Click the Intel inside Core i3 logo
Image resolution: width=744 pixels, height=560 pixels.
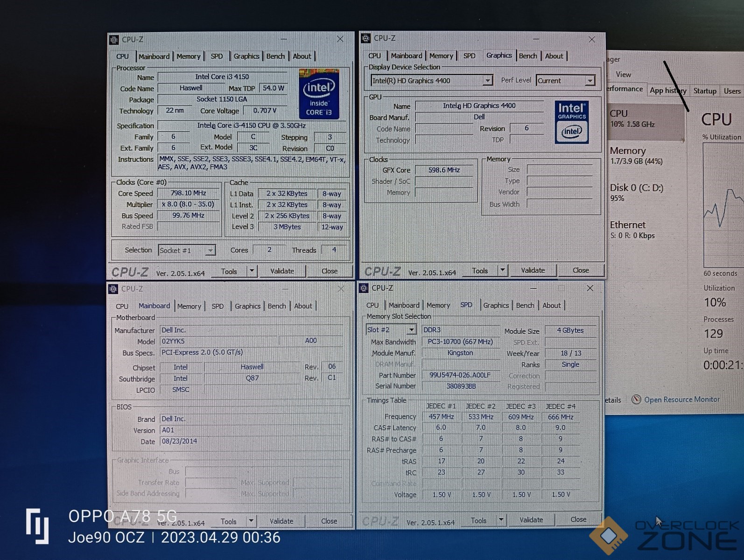[x=319, y=93]
